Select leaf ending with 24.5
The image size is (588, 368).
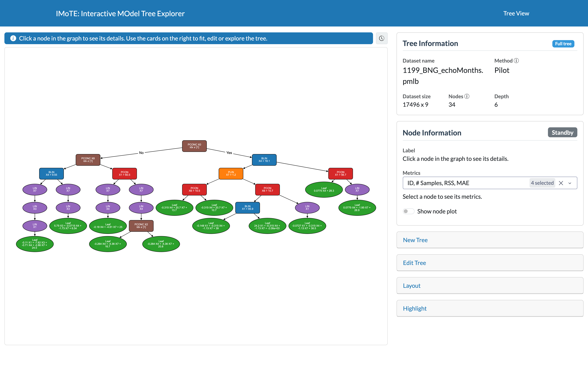coord(35,244)
